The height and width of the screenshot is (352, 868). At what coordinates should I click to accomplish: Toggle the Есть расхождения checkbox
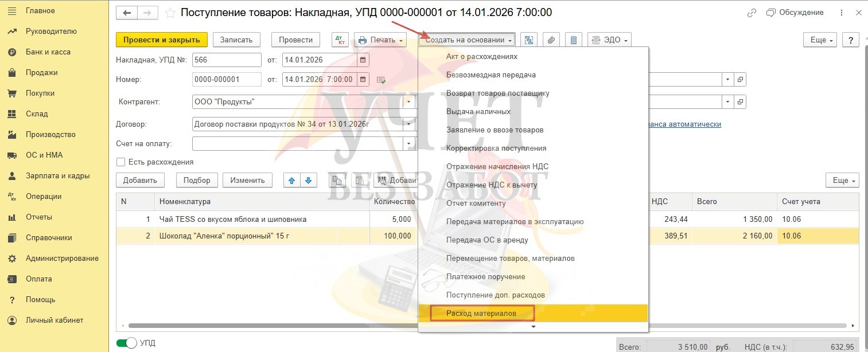pyautogui.click(x=121, y=162)
